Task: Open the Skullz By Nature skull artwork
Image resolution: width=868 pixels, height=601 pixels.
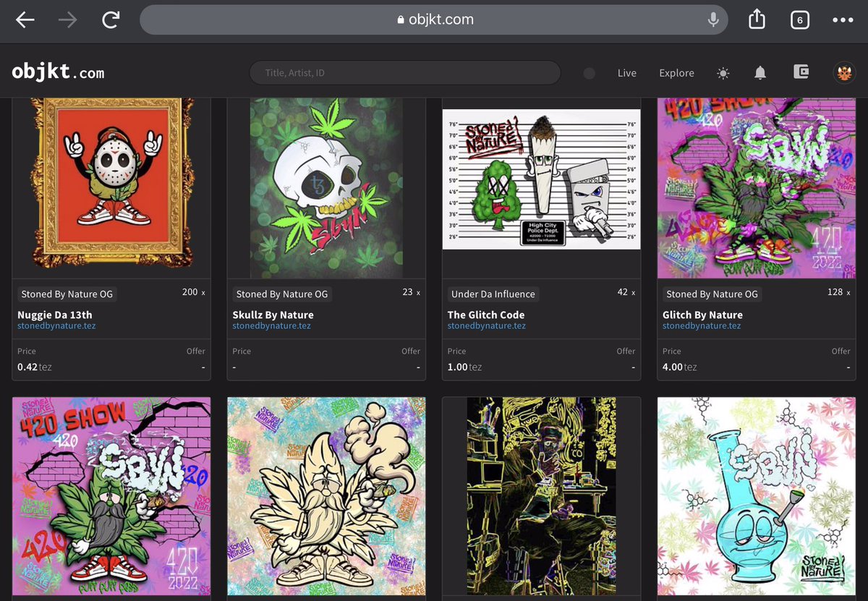Action: click(x=326, y=188)
